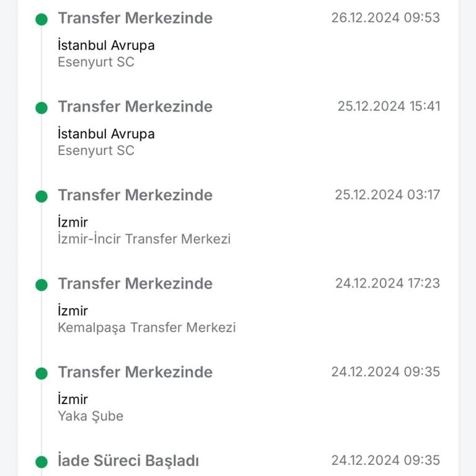Screen dimensions: 476x476
Task: Tap the Esenyurt SC text under 26.12 entry
Action: pyautogui.click(x=96, y=62)
